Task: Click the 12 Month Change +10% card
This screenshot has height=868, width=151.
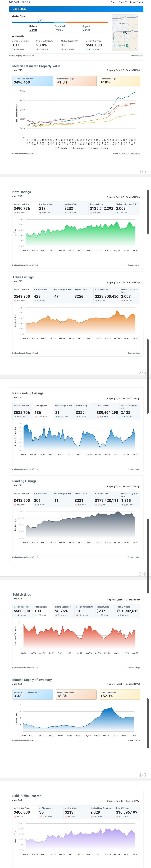Action: (119, 81)
